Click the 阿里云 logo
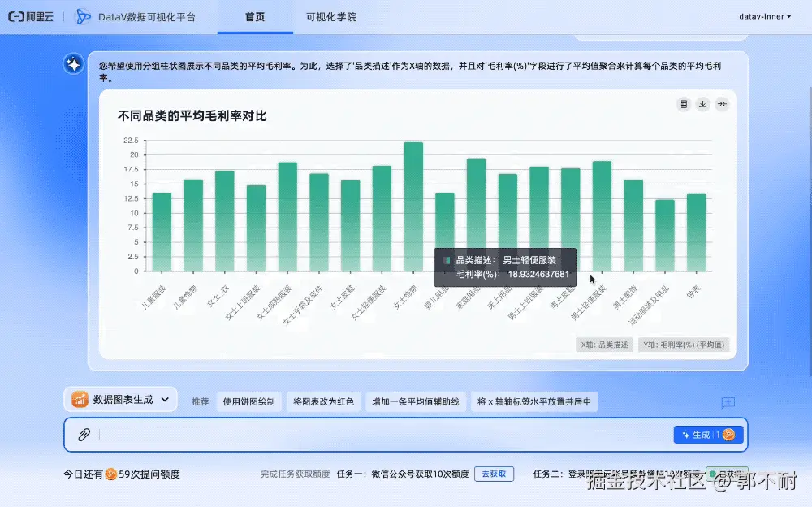The width and height of the screenshot is (812, 507). [32, 16]
